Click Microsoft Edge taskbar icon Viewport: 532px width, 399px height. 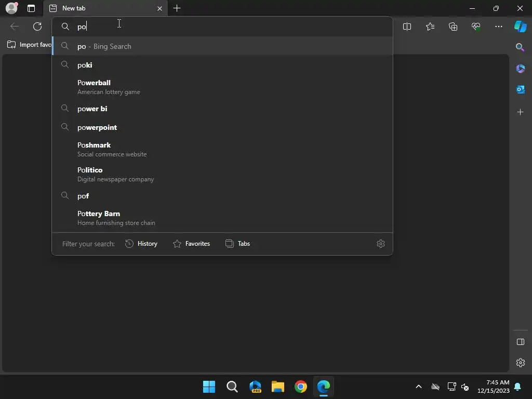click(324, 387)
